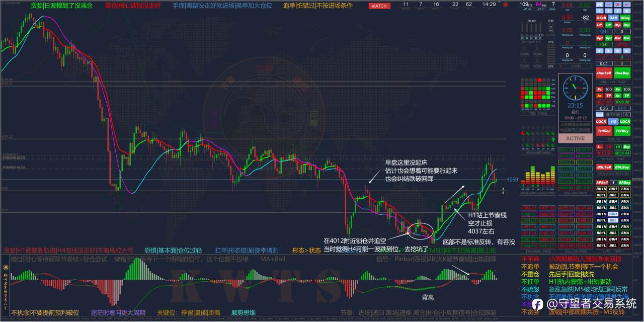Switch to chart profile tab 2
Screen dimensions: 644x322
(609, 11)
